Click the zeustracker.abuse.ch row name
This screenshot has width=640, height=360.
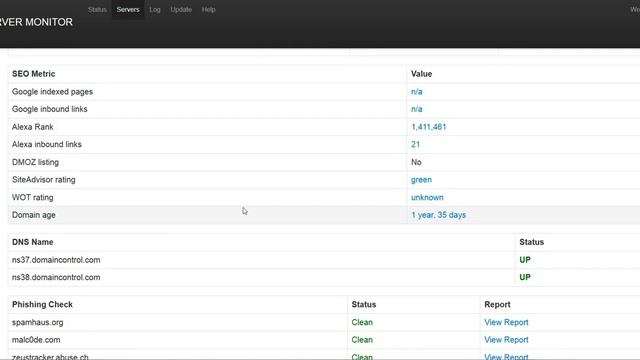50,357
